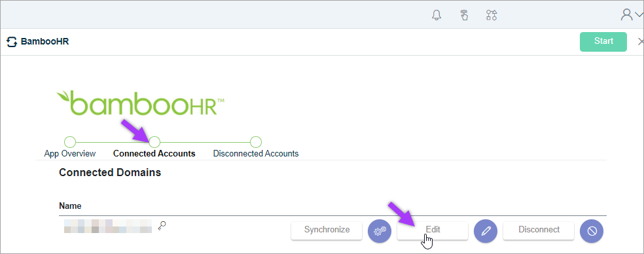This screenshot has width=644, height=254.
Task: Open the Disconnected Accounts step
Action: tap(255, 154)
